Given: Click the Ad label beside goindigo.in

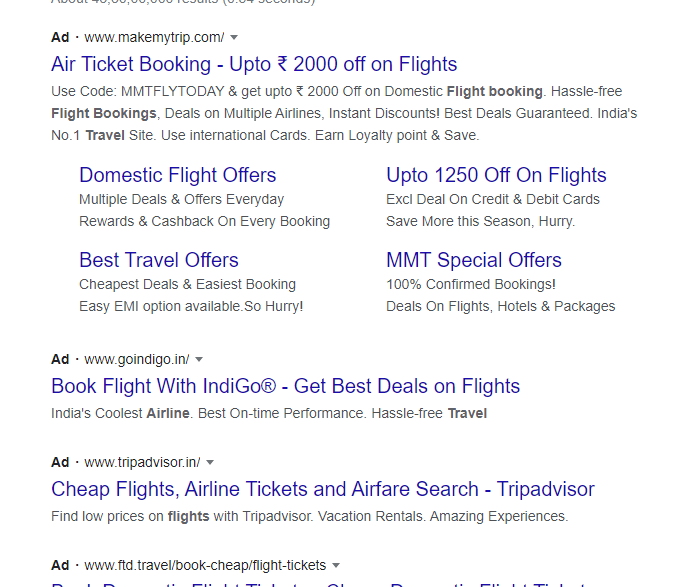Looking at the screenshot, I should [60, 360].
